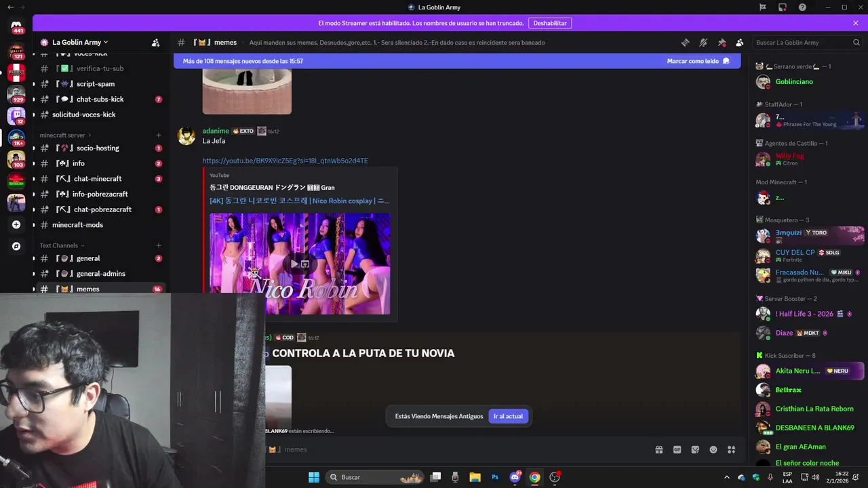The image size is (868, 488).
Task: Open the Discover servers compass icon
Action: [16, 246]
